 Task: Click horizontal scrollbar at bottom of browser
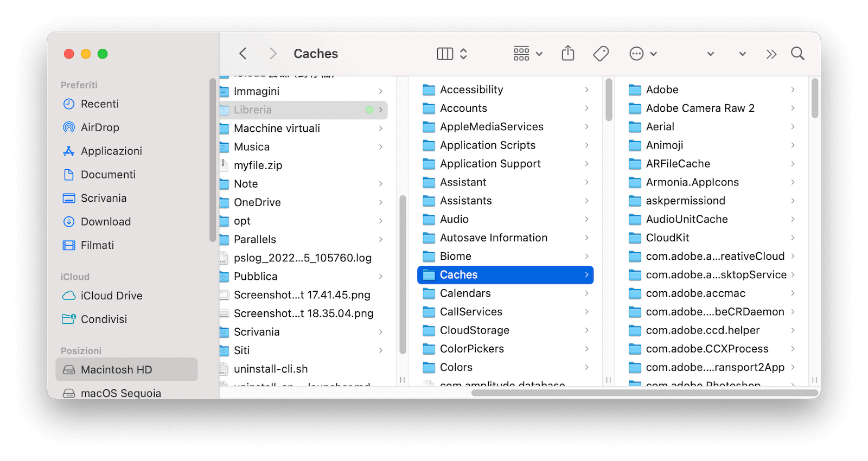click(644, 393)
